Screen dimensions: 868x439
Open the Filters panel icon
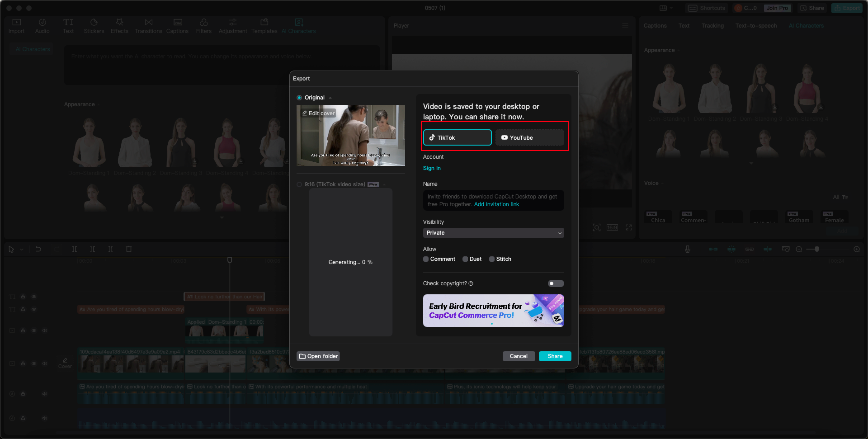[203, 26]
